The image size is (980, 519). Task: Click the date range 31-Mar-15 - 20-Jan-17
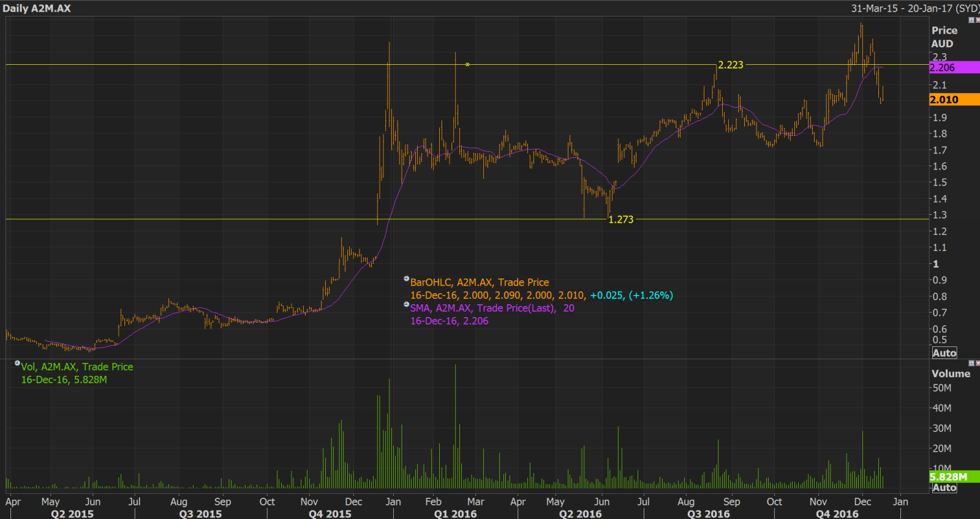pyautogui.click(x=915, y=9)
